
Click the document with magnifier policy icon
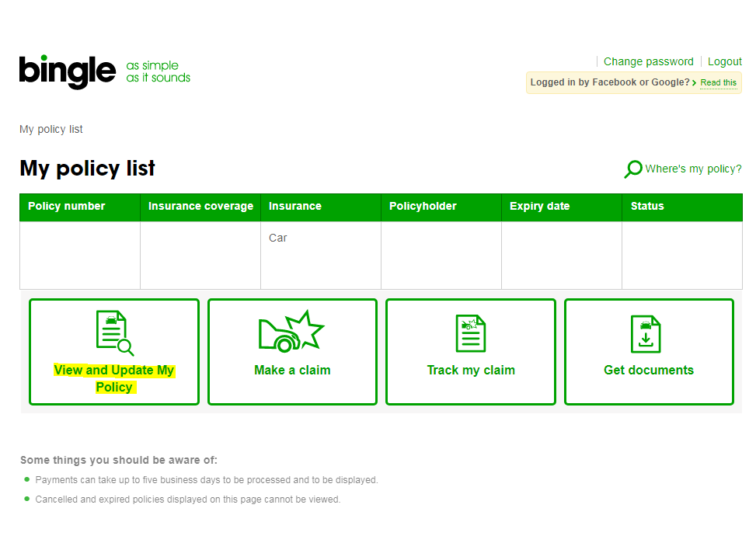(x=114, y=333)
